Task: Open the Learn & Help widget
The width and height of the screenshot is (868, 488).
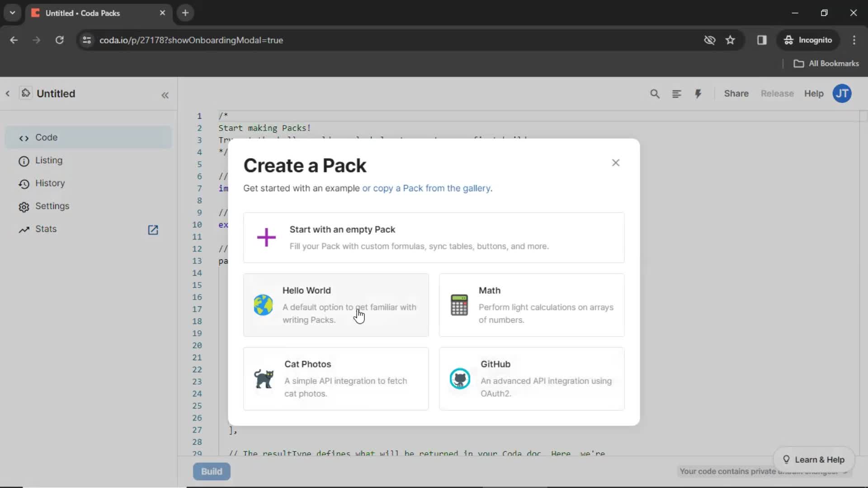Action: click(x=813, y=460)
